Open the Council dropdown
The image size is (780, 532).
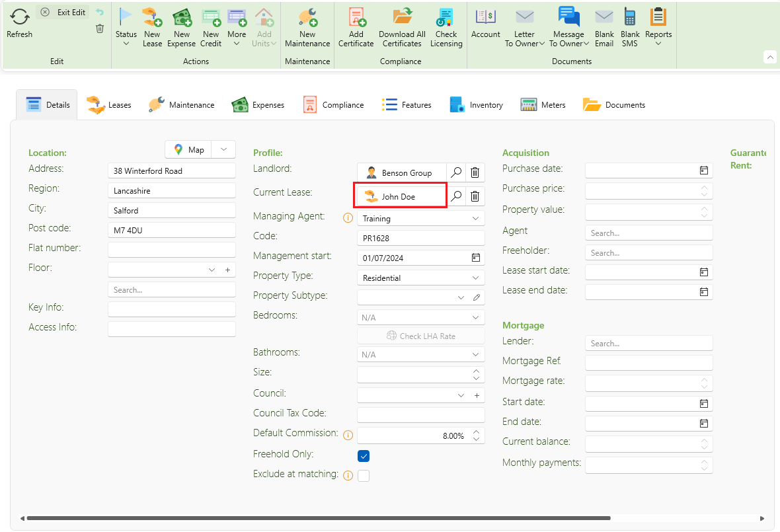coord(461,395)
